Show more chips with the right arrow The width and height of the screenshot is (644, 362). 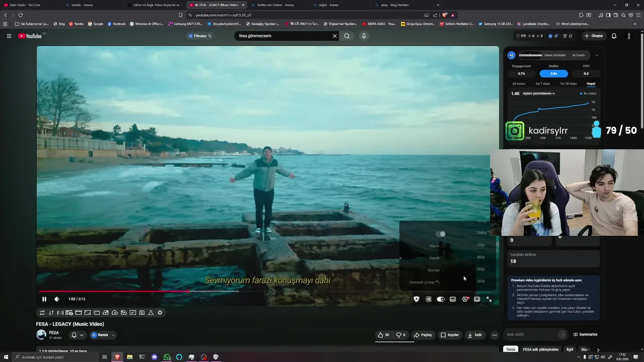click(x=598, y=349)
